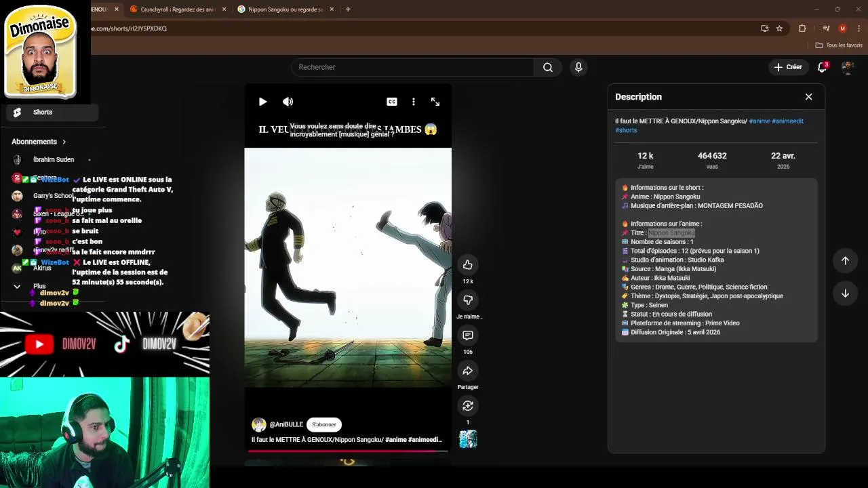
Task: Open the Shorts item in the sidebar
Action: [52, 113]
